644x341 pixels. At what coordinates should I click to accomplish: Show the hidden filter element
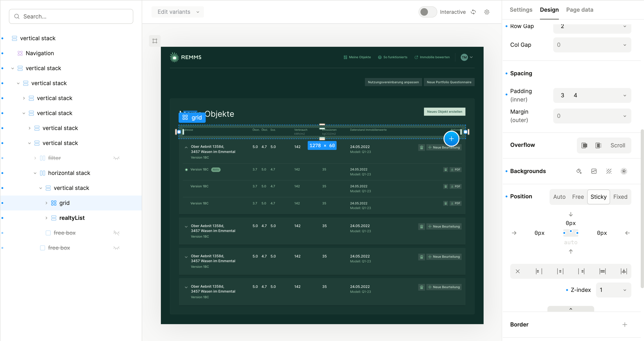point(116,158)
